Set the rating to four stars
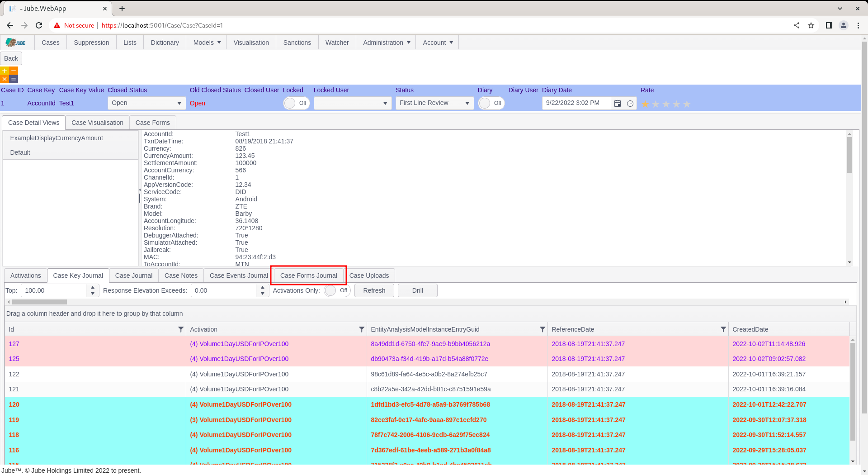This screenshot has height=475, width=868. 676,104
